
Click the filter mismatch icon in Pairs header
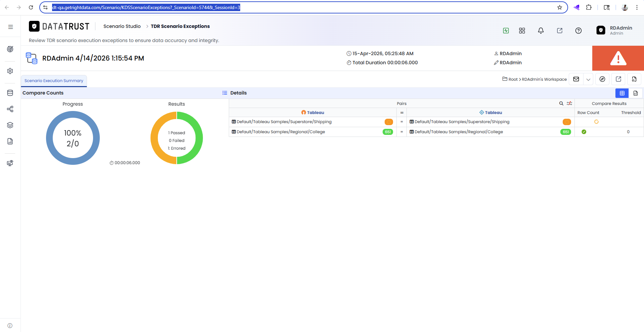[569, 104]
